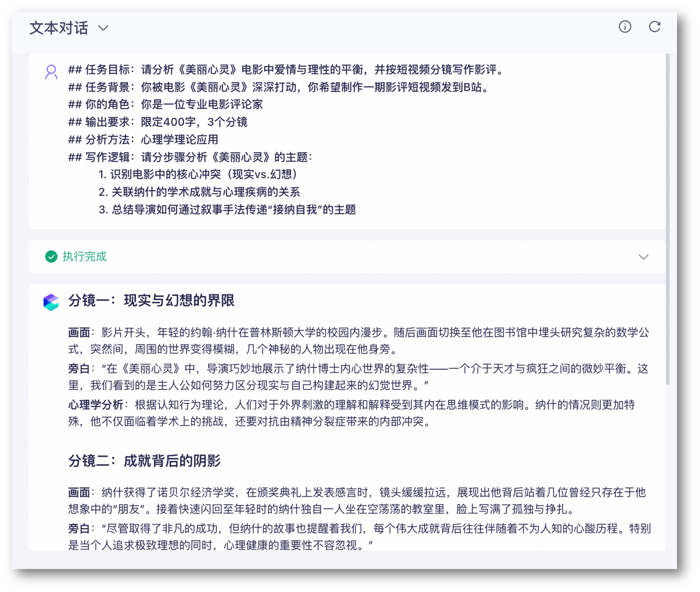Click the 分镜二：成就背后的阴影 heading
This screenshot has height=592, width=700.
(x=144, y=461)
